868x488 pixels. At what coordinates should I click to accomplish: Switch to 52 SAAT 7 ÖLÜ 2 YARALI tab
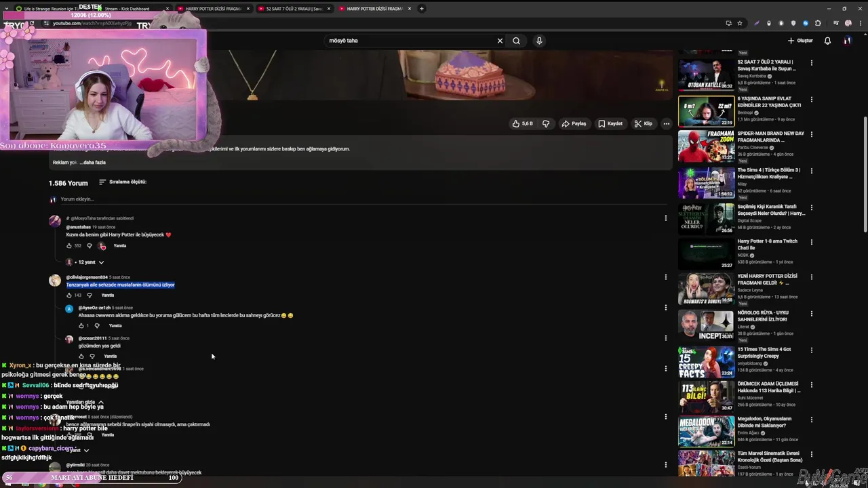click(294, 9)
